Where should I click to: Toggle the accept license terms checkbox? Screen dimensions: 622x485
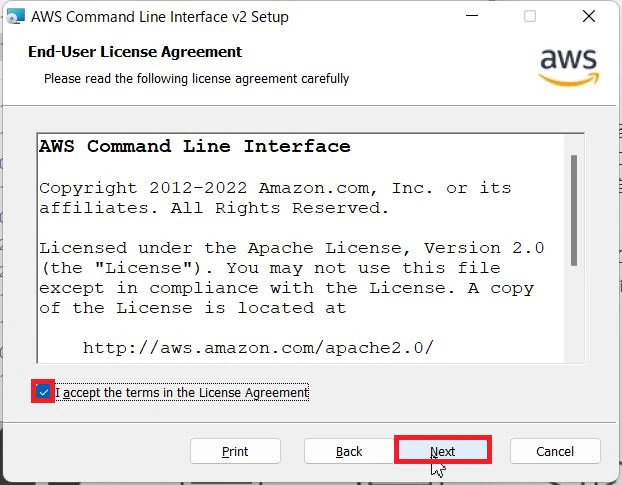[43, 392]
